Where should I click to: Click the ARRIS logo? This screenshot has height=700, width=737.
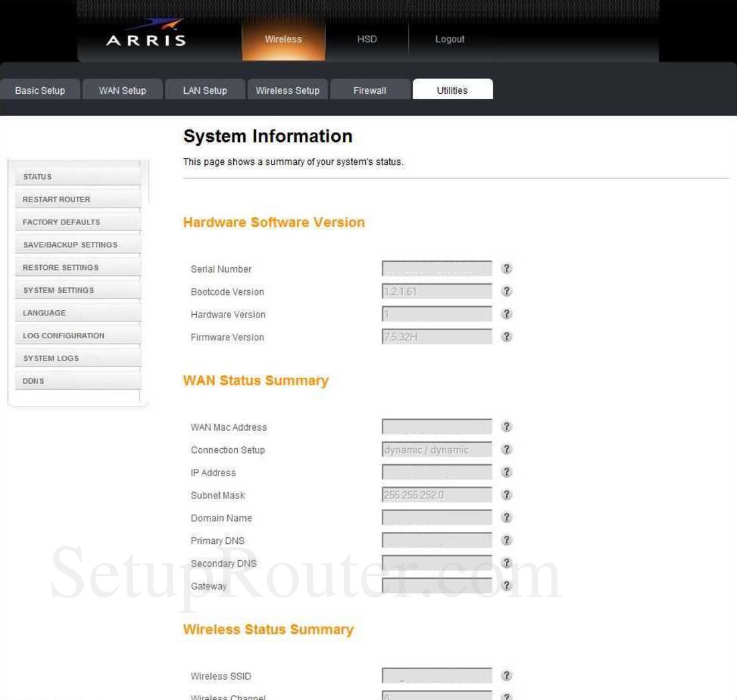[147, 37]
